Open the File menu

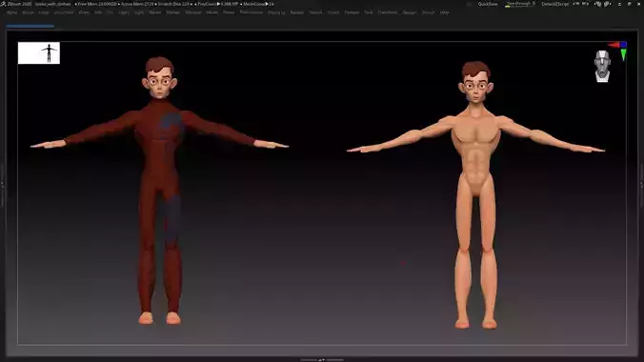click(x=111, y=12)
